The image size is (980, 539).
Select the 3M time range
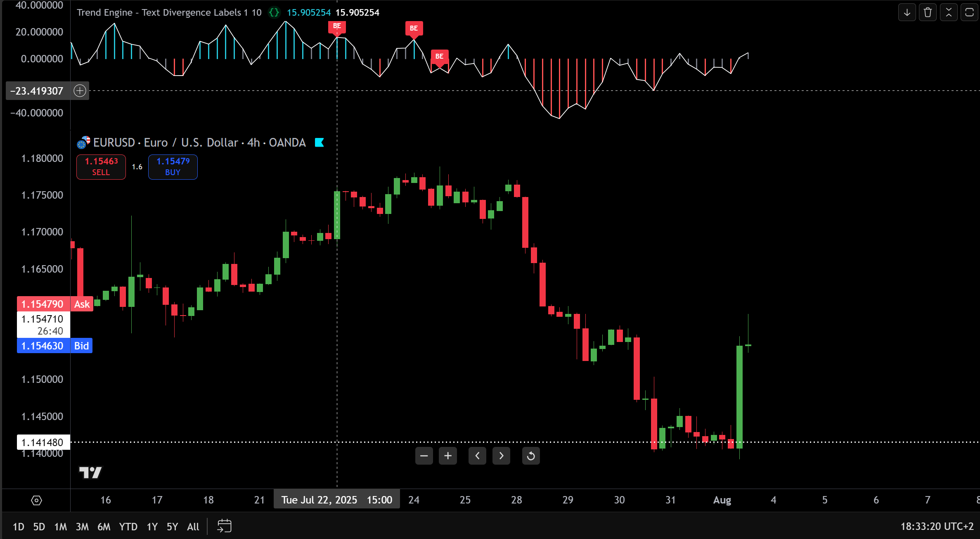[82, 527]
